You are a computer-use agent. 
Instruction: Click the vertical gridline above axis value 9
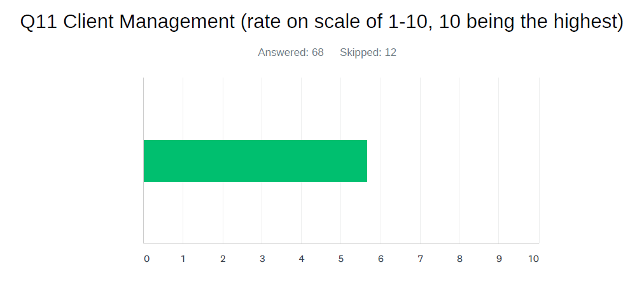[x=499, y=160]
